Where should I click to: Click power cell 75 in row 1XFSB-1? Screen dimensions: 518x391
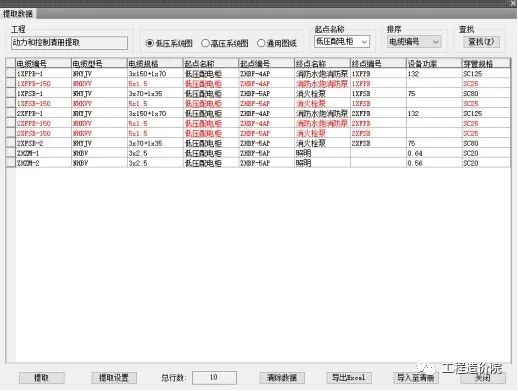pos(434,94)
